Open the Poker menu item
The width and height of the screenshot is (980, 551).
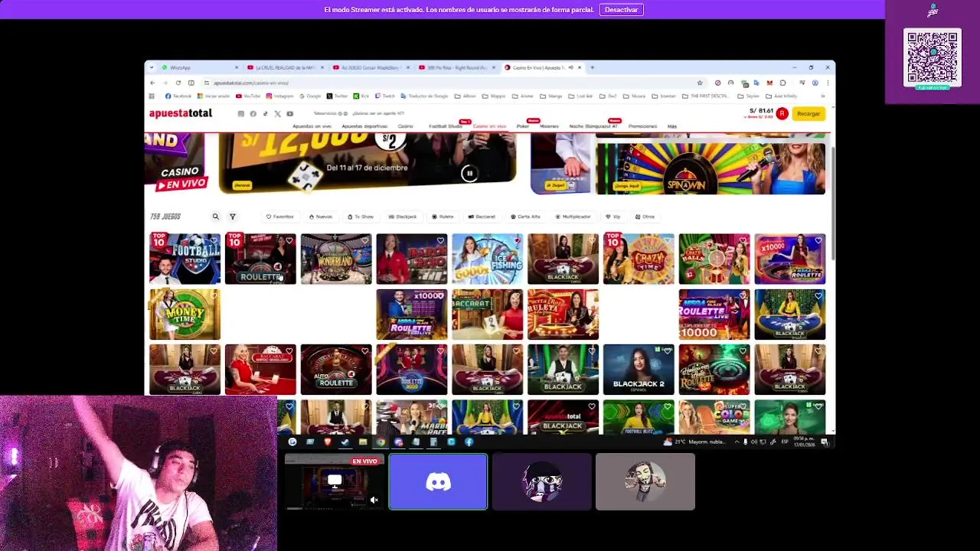pyautogui.click(x=523, y=126)
